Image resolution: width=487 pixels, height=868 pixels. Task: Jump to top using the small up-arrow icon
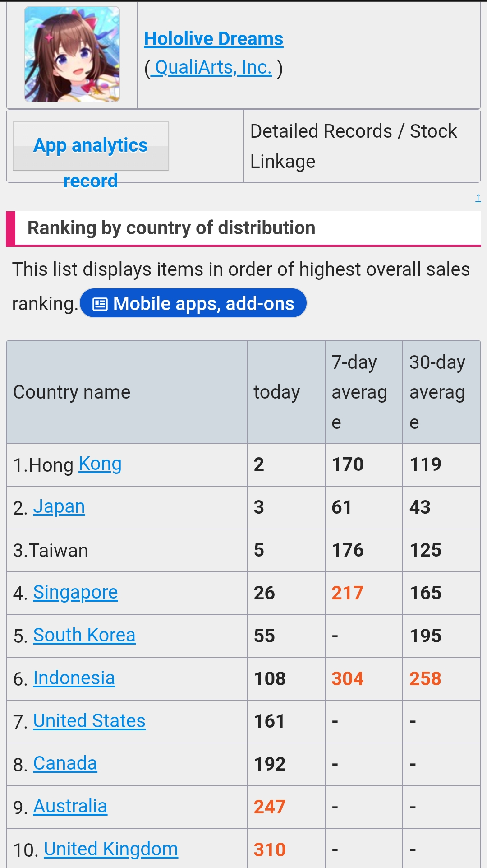(x=478, y=198)
